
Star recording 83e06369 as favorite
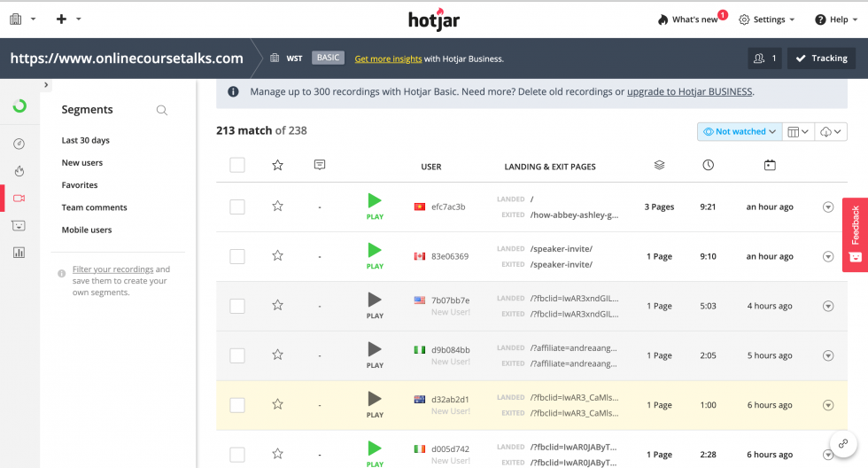278,255
